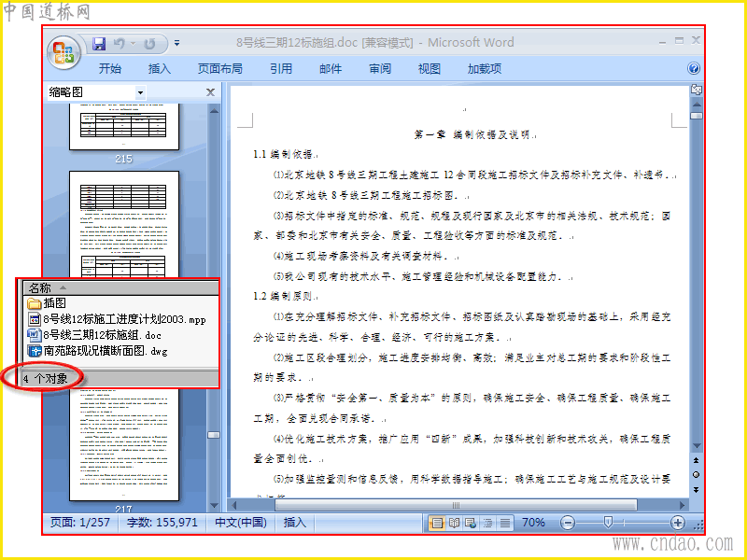This screenshot has width=747, height=560.
Task: Switch to Print Layout view
Action: [436, 523]
